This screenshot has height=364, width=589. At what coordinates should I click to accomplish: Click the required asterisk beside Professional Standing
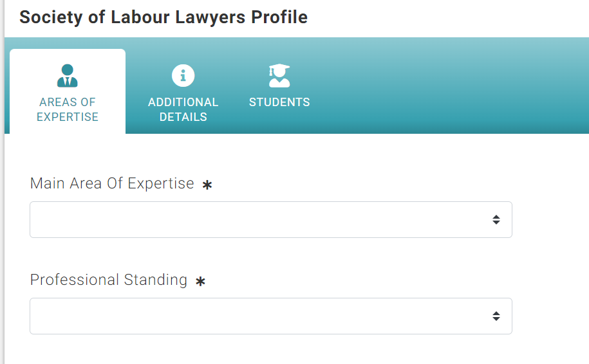[200, 281]
